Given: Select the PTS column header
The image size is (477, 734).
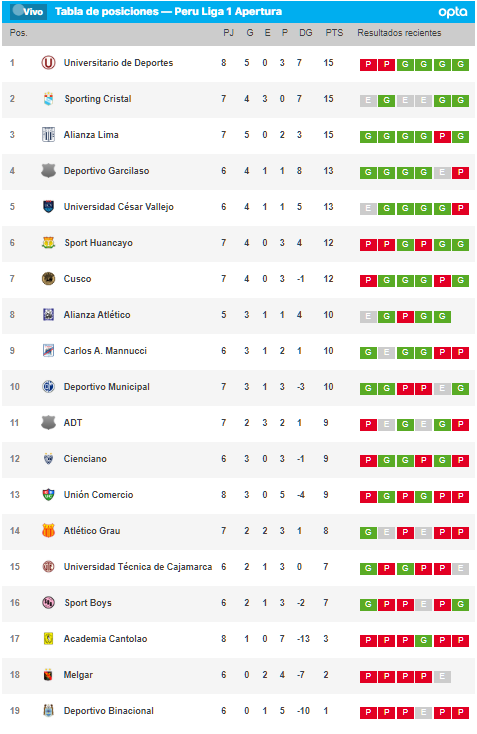Looking at the screenshot, I should point(334,33).
